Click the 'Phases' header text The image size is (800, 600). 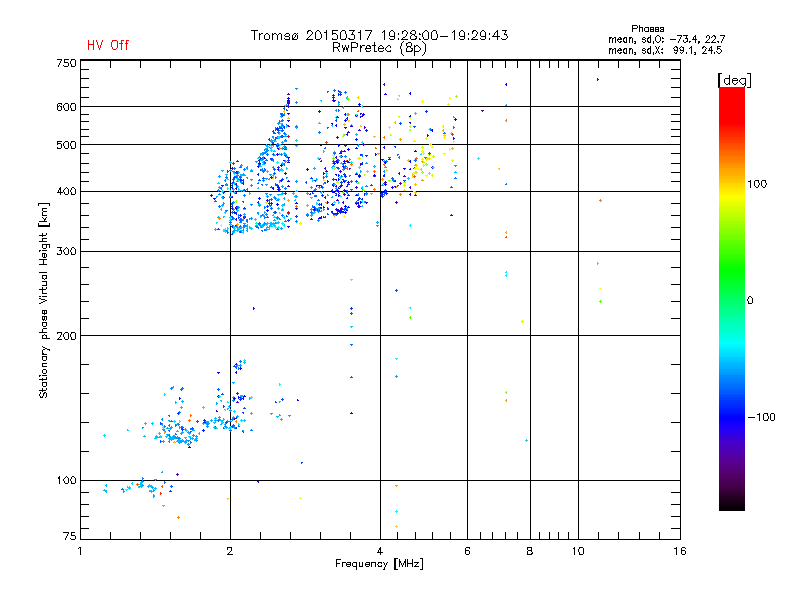[x=647, y=29]
